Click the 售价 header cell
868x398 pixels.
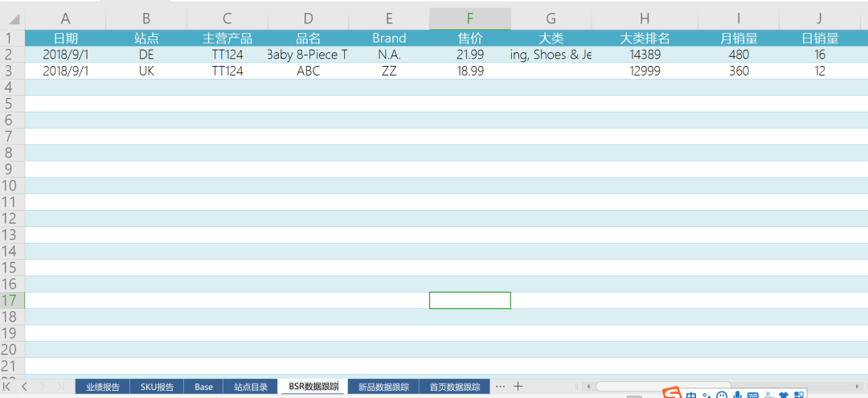click(x=470, y=39)
